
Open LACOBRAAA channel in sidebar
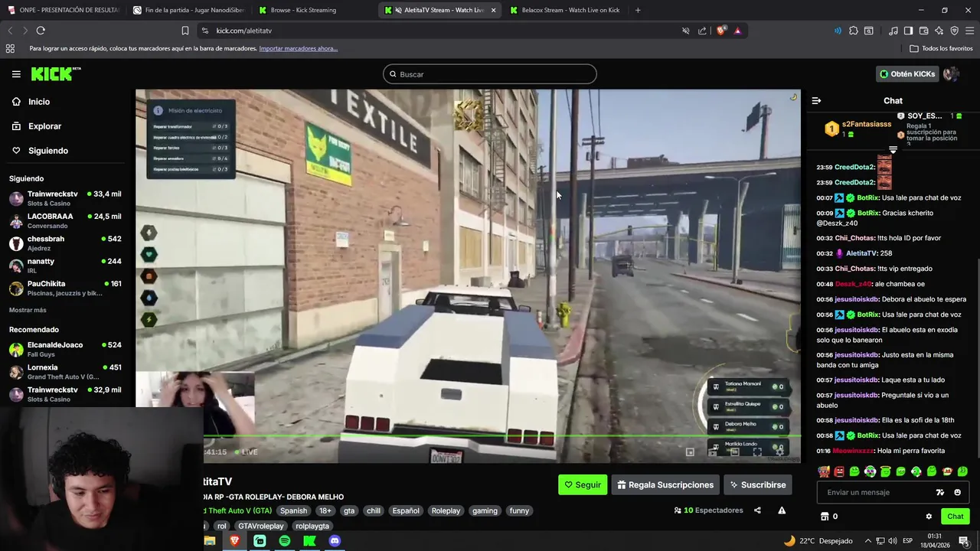pyautogui.click(x=65, y=220)
